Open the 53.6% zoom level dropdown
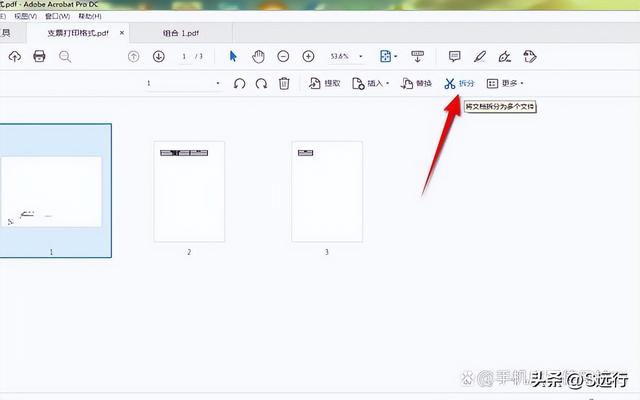This screenshot has height=400, width=640. coord(361,56)
